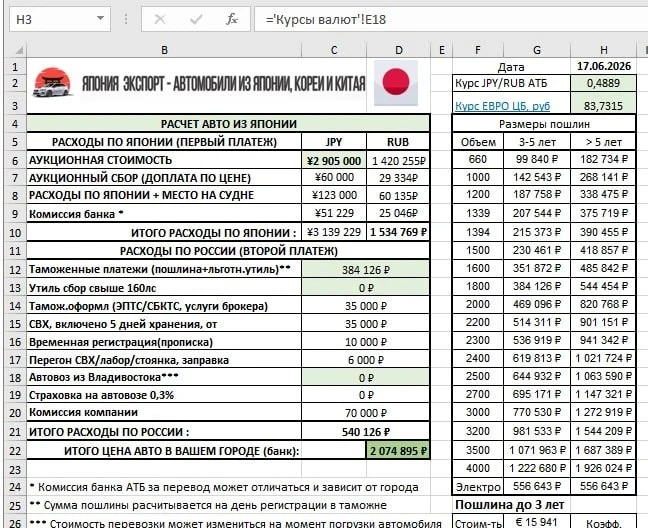The height and width of the screenshot is (528, 648).
Task: Click the label Комиссия банка *
Action: [76, 214]
